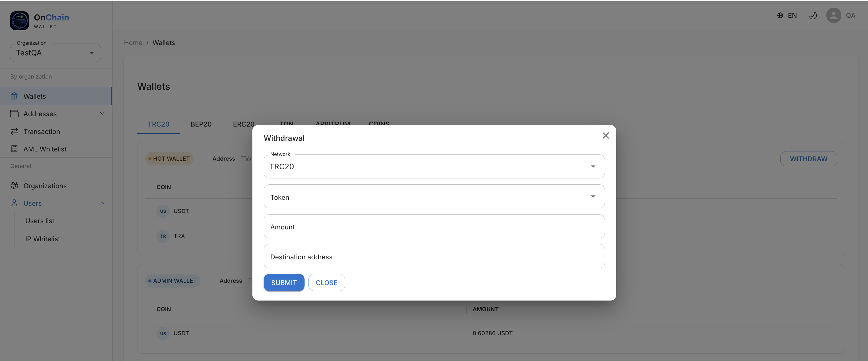Toggle dark mode with the moon icon

tap(813, 15)
